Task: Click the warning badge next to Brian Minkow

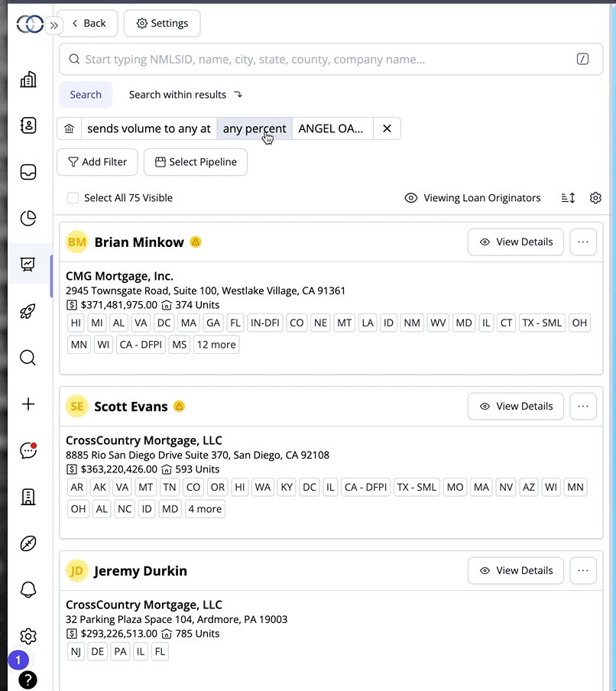Action: (x=195, y=242)
